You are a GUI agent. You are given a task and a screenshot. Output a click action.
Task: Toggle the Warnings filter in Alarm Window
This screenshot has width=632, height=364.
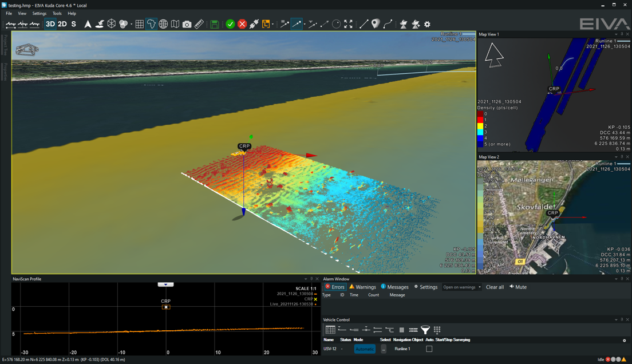[362, 287]
